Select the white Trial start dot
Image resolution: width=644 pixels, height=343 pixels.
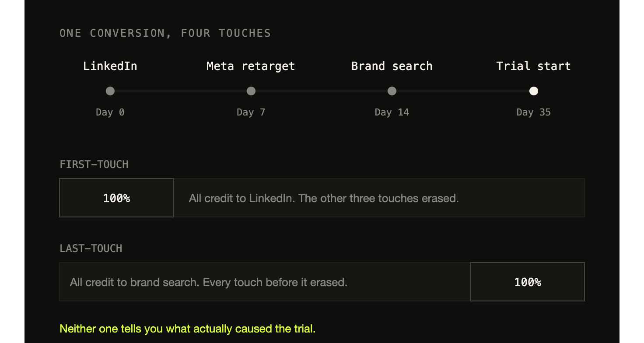[534, 91]
